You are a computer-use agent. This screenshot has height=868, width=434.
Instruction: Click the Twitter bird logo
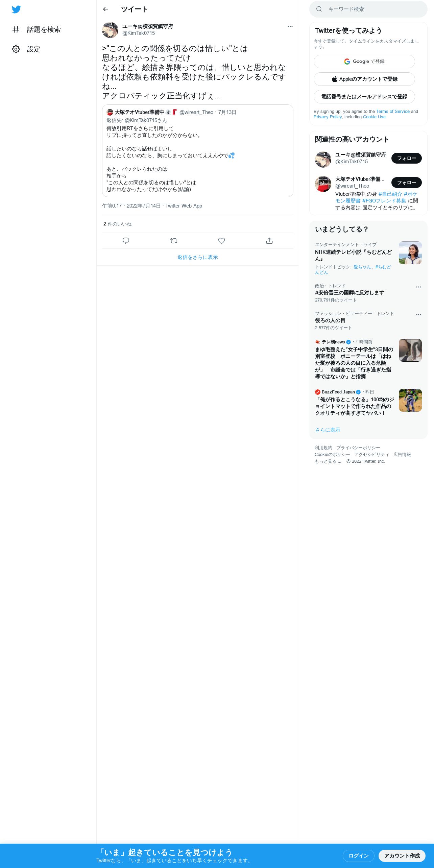16,9
